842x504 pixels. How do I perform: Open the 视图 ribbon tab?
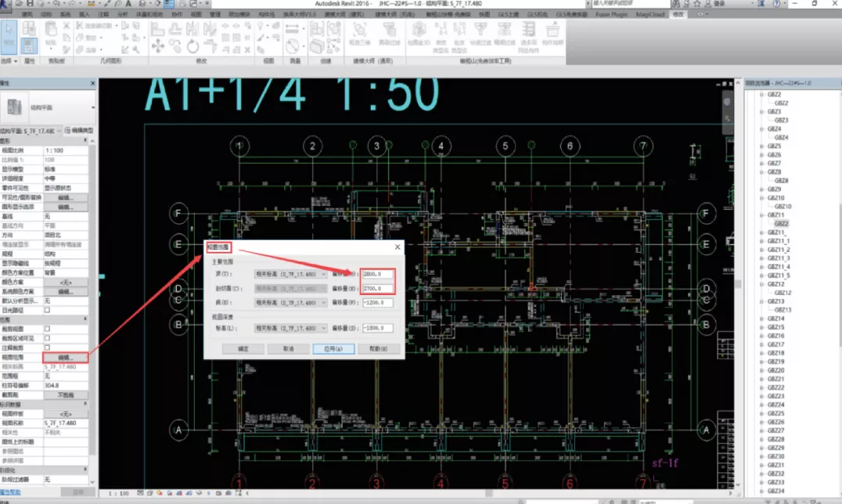(x=196, y=14)
